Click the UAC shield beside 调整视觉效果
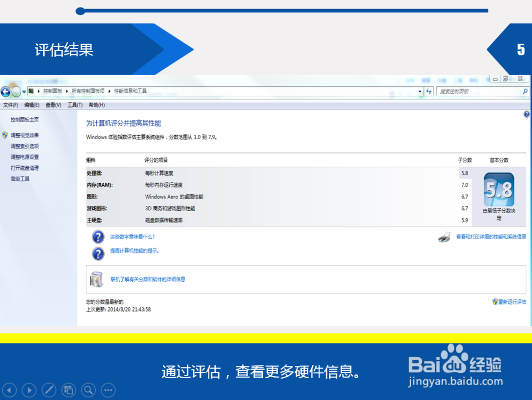Screen dimensions: 532x400 4,135
